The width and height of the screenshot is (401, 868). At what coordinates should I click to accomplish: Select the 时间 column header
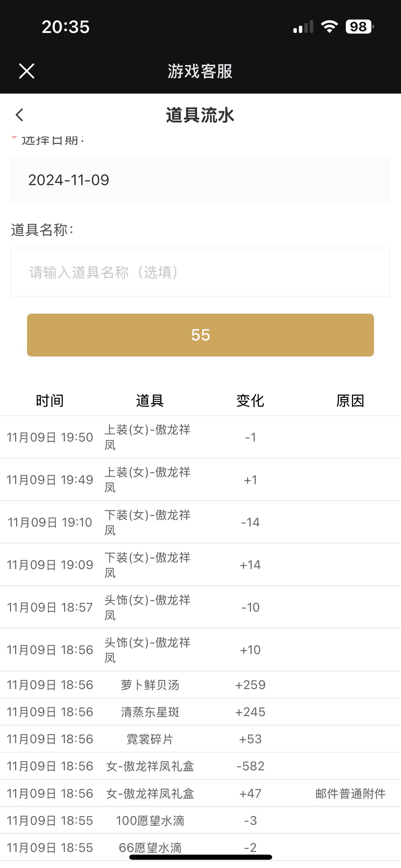click(x=50, y=400)
